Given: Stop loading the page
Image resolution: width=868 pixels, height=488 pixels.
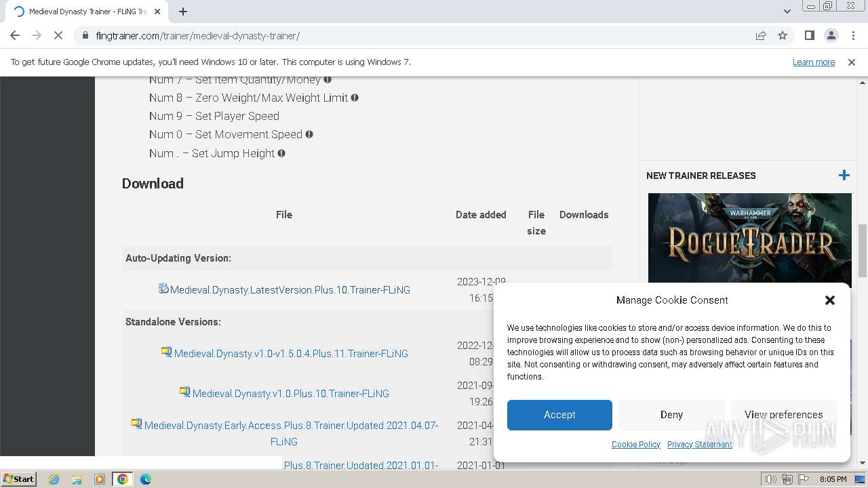Looking at the screenshot, I should tap(58, 35).
